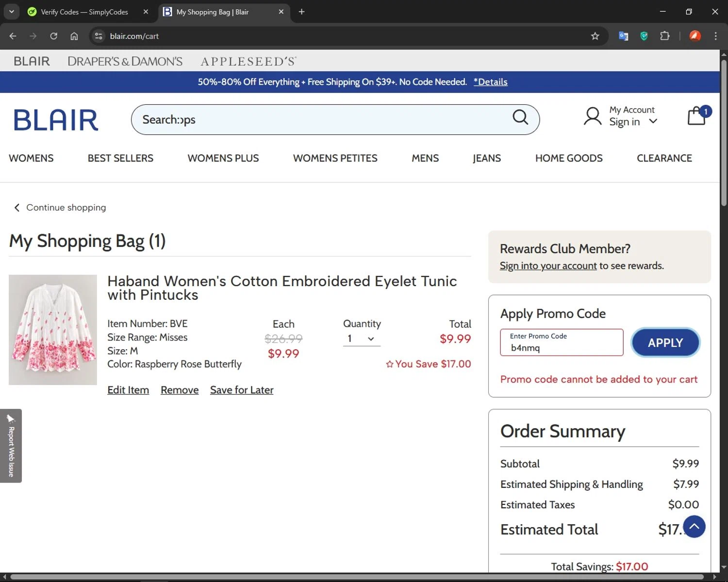Open the Report Web Issue side tab

tap(11, 446)
